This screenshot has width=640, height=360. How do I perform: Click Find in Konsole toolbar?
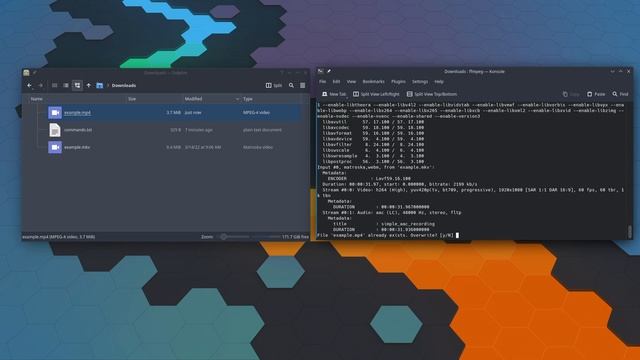(620, 94)
